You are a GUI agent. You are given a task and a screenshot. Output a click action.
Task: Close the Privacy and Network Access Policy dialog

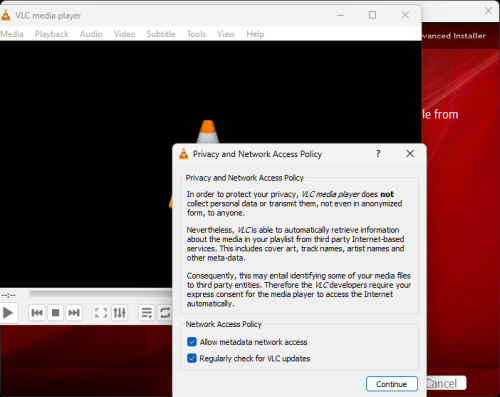[410, 154]
